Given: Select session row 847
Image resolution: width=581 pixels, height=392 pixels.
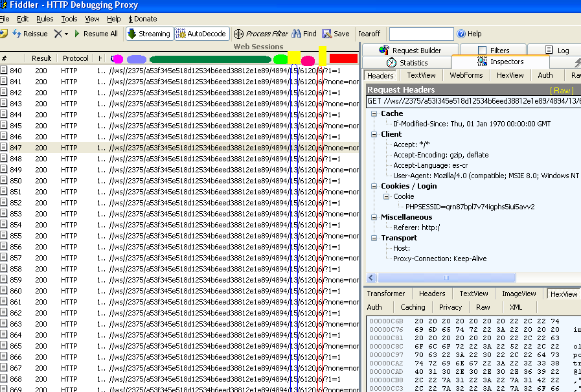Looking at the screenshot, I should [179, 148].
